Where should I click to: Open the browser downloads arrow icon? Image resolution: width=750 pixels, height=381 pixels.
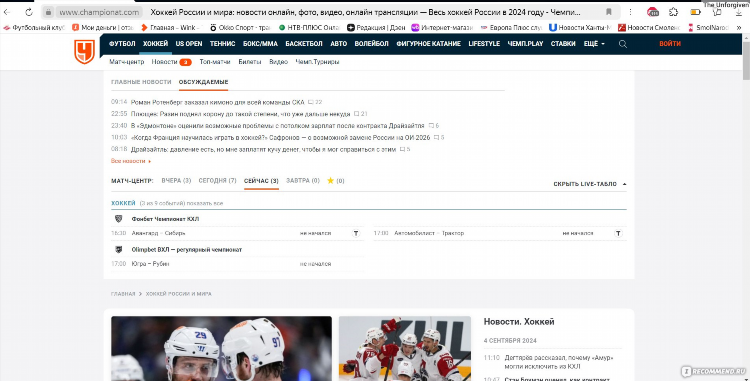(739, 12)
